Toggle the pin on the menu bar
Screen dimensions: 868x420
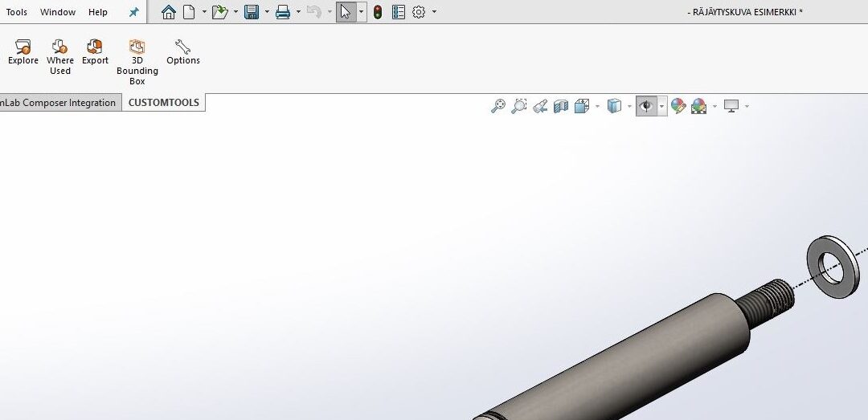(134, 12)
